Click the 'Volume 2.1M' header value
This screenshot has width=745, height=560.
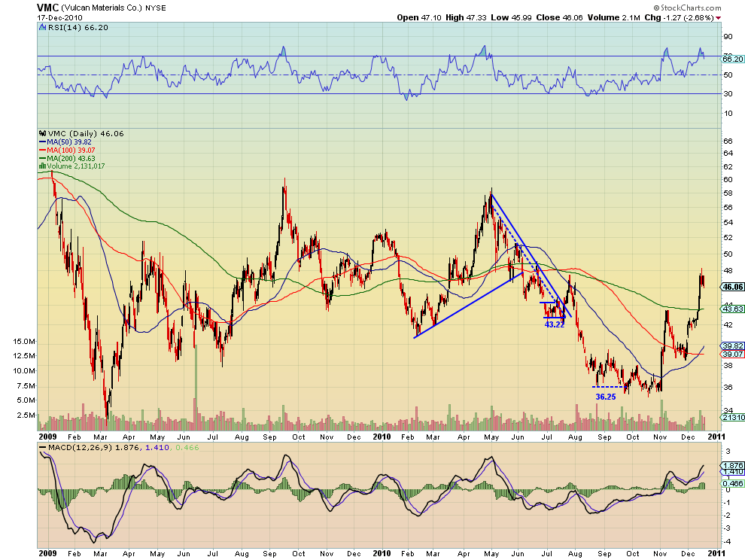click(x=614, y=17)
